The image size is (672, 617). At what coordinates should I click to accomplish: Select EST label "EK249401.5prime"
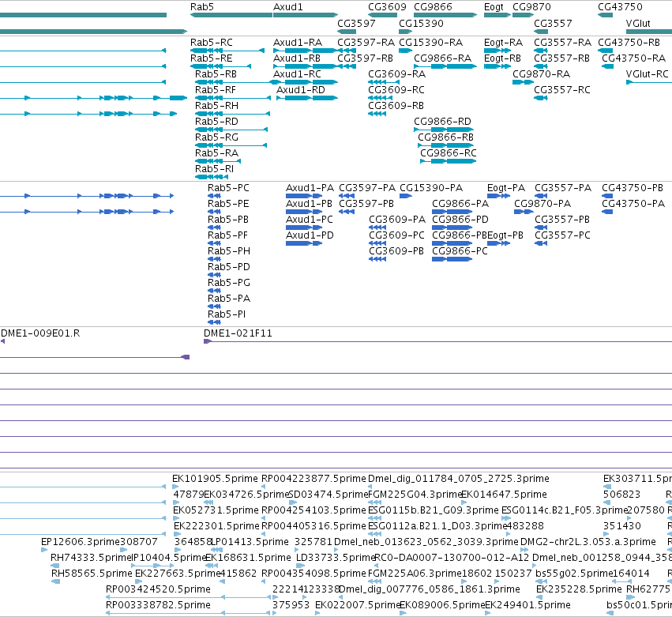point(527,605)
